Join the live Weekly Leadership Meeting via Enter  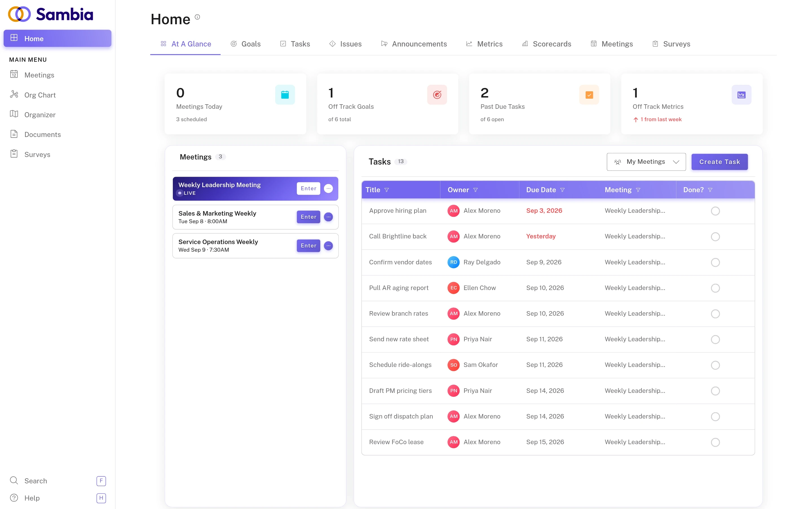click(308, 189)
